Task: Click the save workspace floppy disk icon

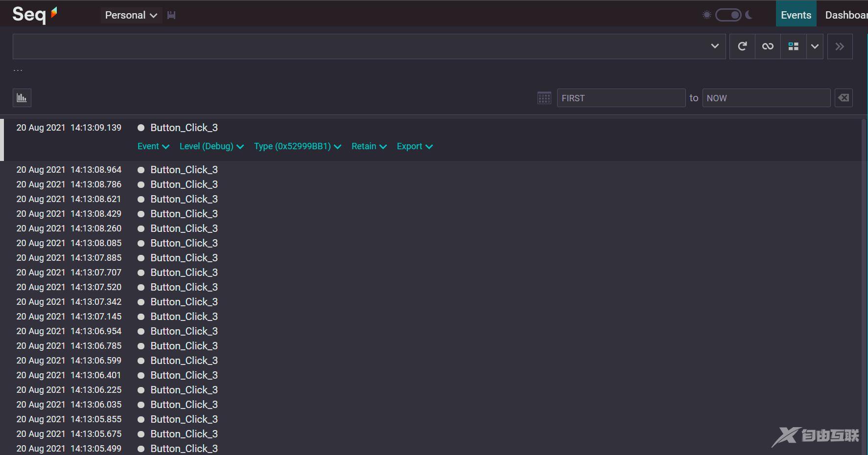Action: (171, 15)
